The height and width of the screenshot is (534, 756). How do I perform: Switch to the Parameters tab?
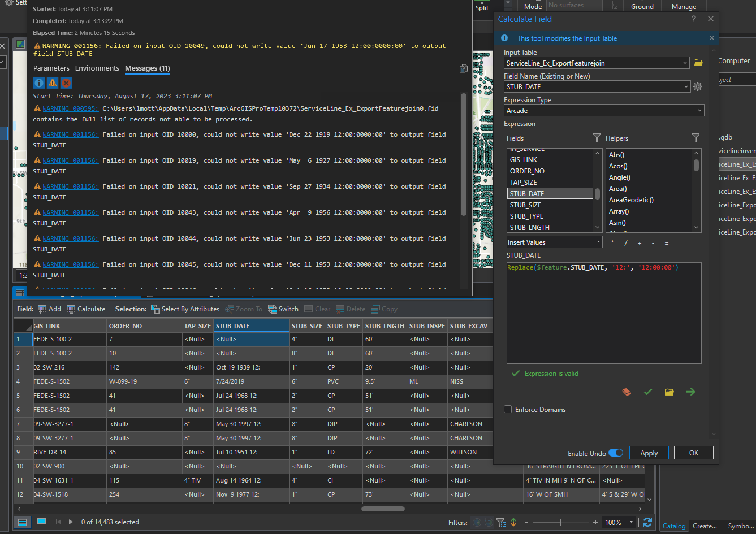(x=51, y=68)
